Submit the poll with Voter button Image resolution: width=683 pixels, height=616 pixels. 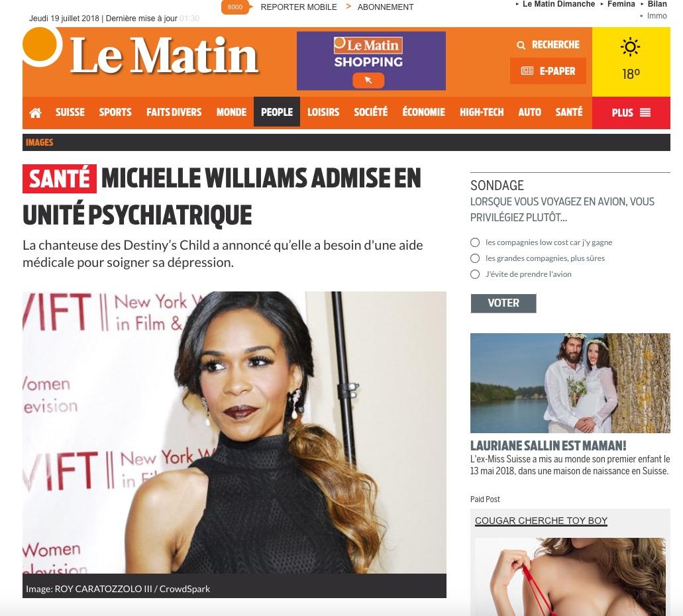(503, 303)
